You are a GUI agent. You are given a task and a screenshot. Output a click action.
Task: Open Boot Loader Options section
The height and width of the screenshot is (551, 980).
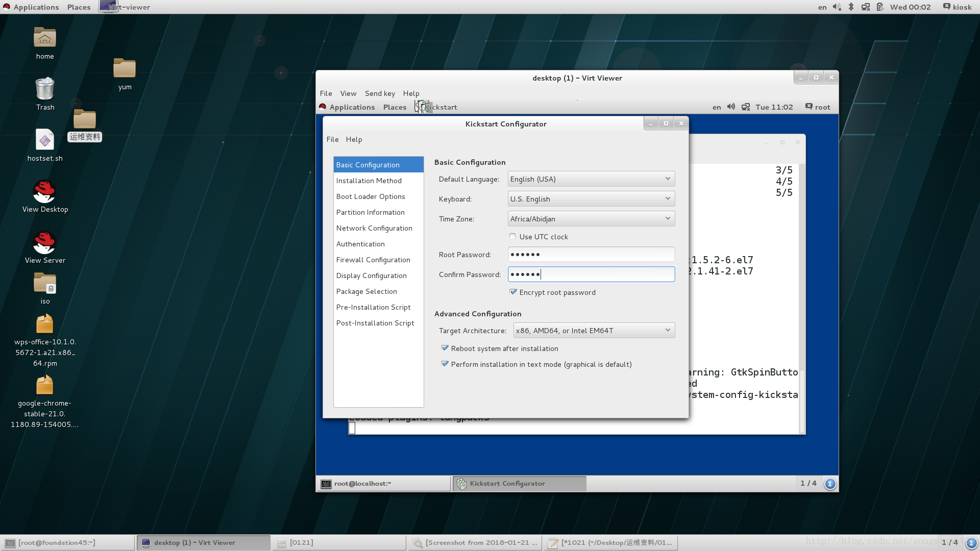pyautogui.click(x=371, y=196)
